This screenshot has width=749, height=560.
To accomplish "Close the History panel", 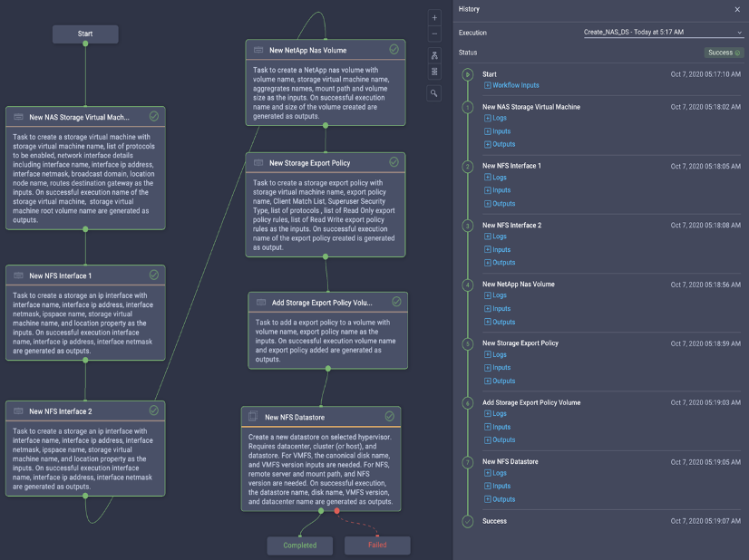I will click(737, 9).
